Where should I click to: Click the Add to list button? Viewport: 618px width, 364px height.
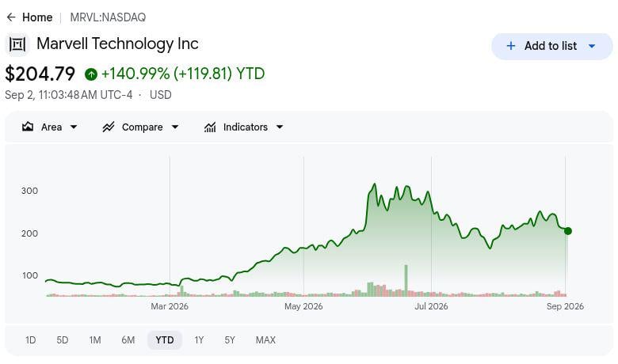[551, 47]
